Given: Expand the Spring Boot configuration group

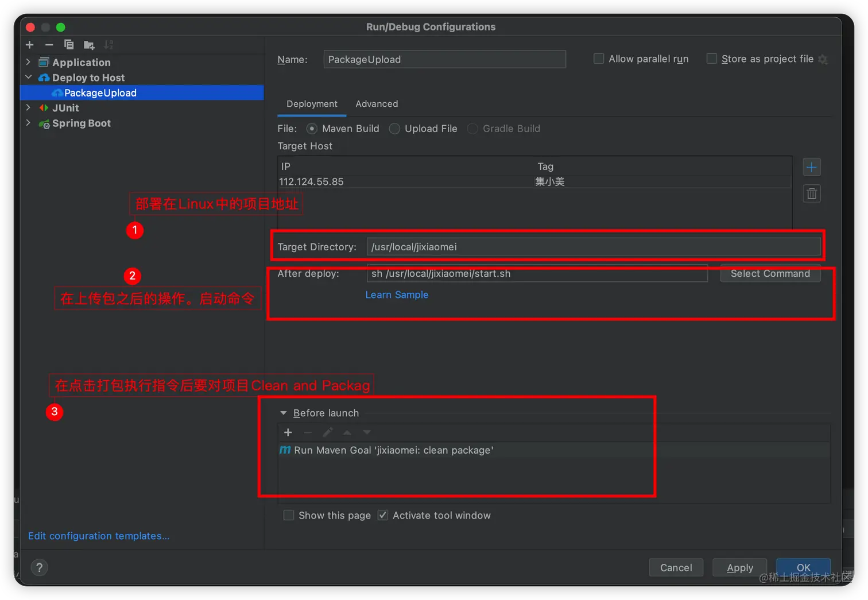Looking at the screenshot, I should point(28,122).
